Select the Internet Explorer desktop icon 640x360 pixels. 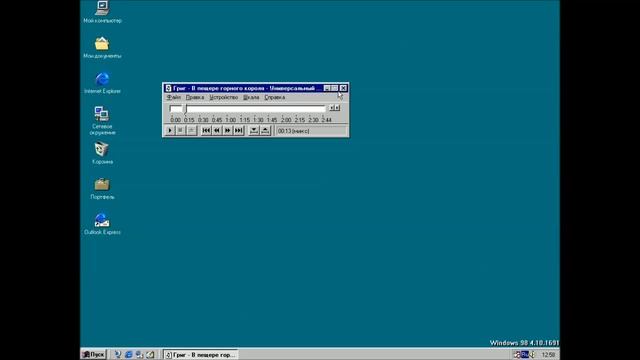pyautogui.click(x=102, y=83)
